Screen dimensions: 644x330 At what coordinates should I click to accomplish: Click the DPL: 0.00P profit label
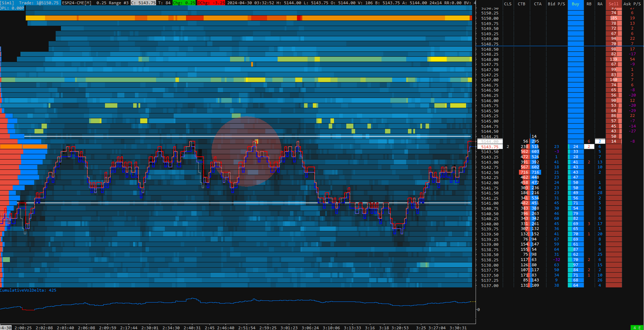12,7
